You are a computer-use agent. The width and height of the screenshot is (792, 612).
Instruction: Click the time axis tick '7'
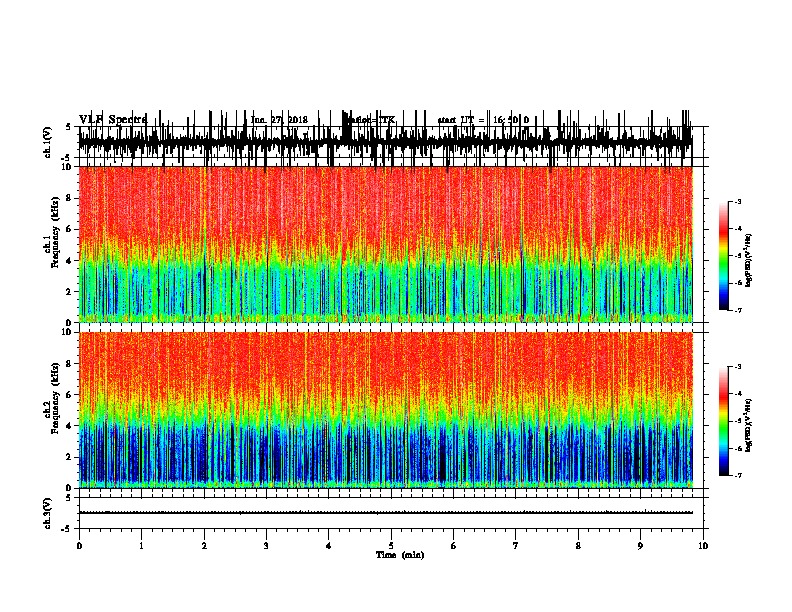(x=516, y=546)
